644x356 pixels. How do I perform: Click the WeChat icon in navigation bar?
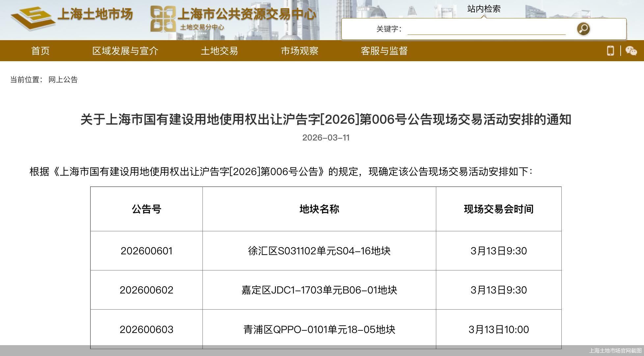(x=631, y=51)
